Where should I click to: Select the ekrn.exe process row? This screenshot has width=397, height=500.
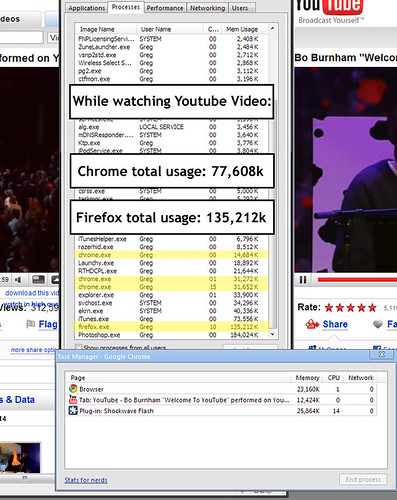point(172,311)
